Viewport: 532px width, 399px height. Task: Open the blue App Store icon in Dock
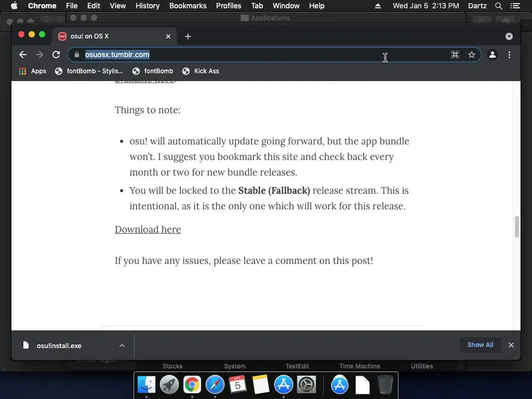click(283, 385)
